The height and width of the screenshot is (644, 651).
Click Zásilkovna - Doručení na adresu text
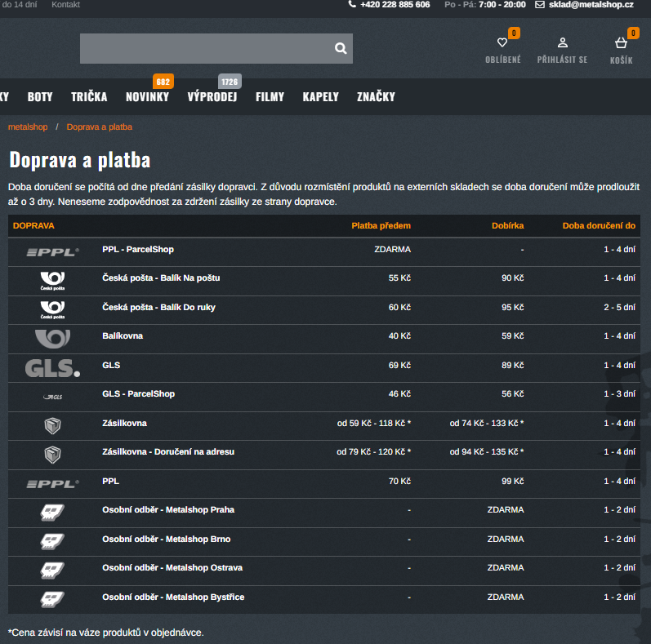(168, 452)
